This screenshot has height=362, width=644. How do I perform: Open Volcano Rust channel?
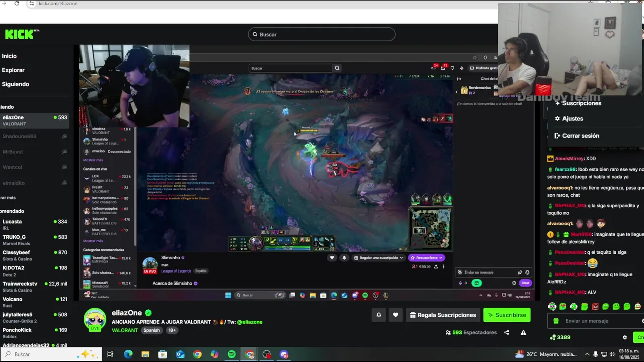(34, 302)
